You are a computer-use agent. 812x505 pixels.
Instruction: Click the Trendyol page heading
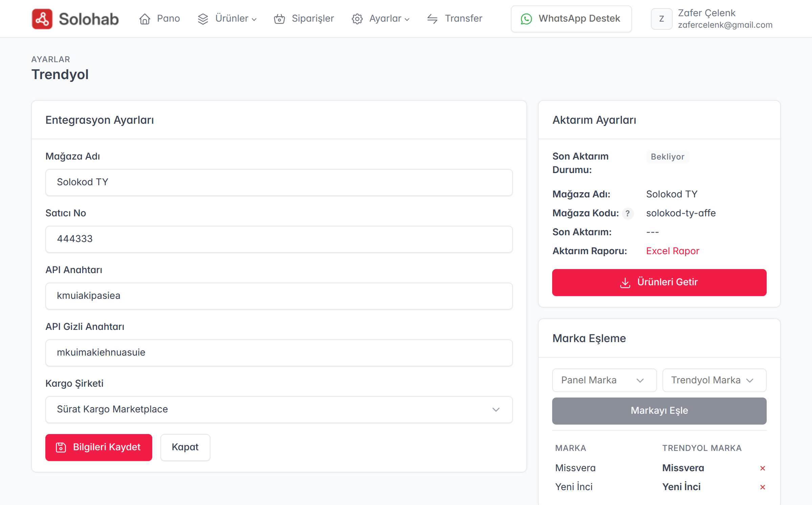(60, 74)
